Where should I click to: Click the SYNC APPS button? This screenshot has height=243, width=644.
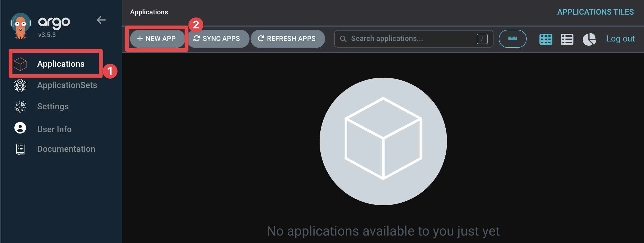pyautogui.click(x=218, y=39)
